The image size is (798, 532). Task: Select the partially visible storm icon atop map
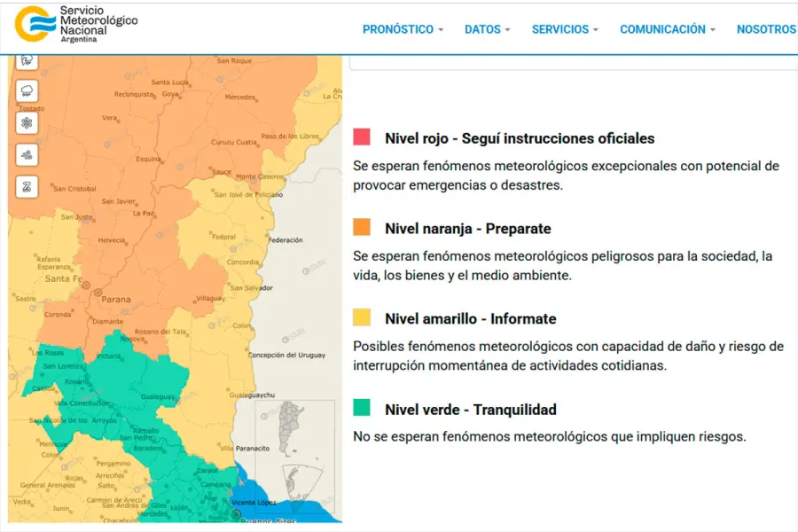point(27,60)
